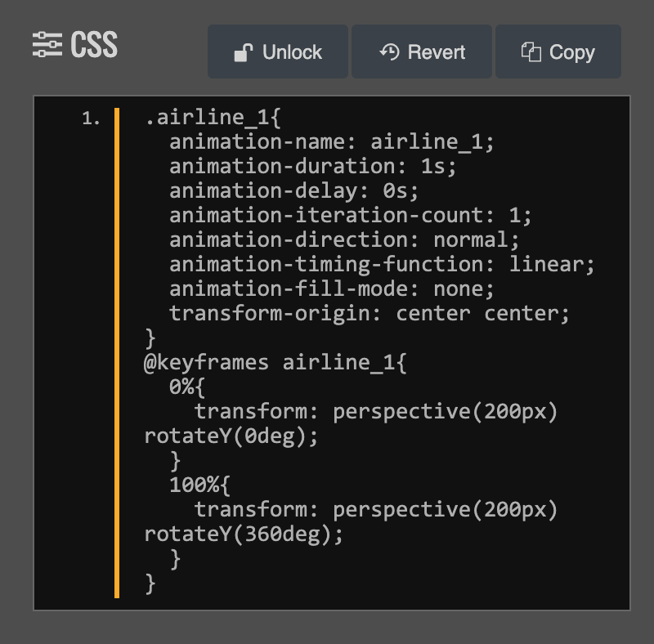Click the animation-iteration-count line
This screenshot has width=654, height=644.
[x=350, y=216]
